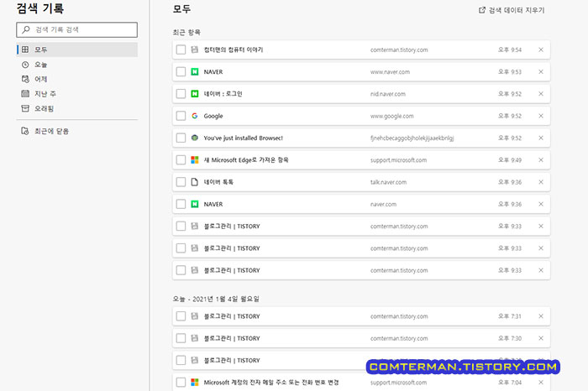
Task: Open the 검색 데이터 지우기 link
Action: click(512, 10)
